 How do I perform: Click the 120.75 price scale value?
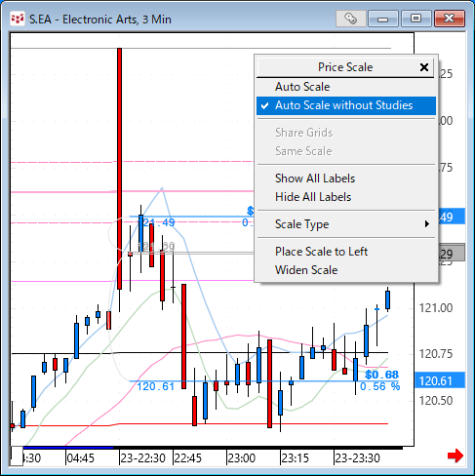(436, 354)
